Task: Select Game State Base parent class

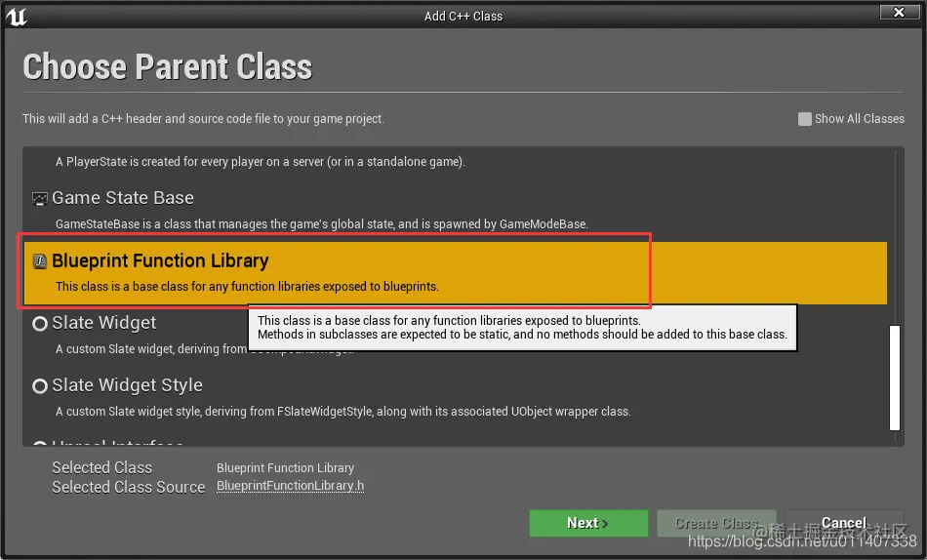Action: pos(455,210)
